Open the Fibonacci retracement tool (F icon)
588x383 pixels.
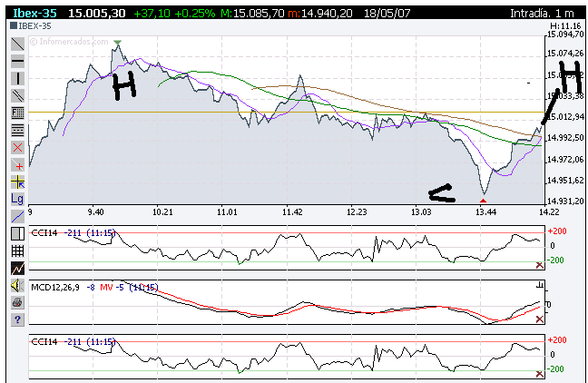tap(17, 113)
